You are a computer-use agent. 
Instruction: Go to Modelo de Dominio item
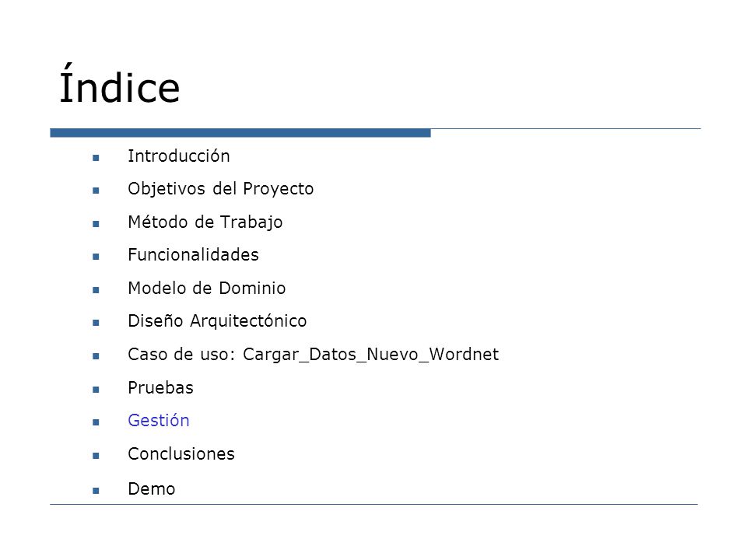coord(207,288)
